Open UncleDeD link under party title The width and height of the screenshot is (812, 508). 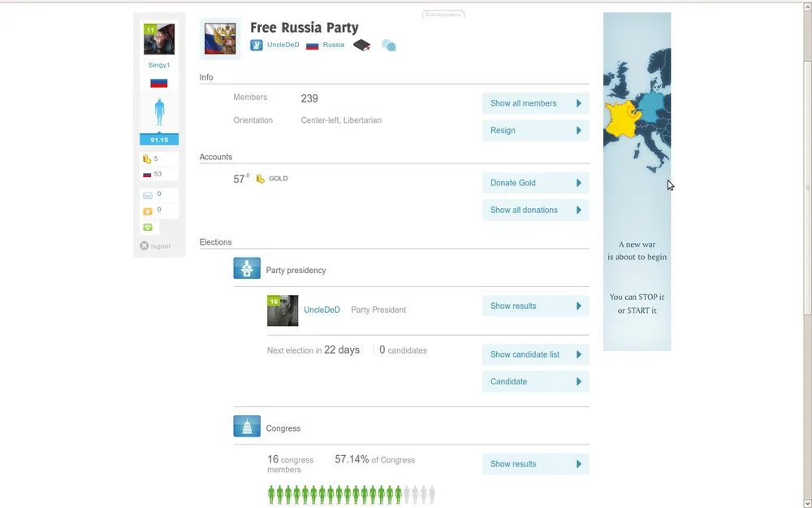[283, 45]
